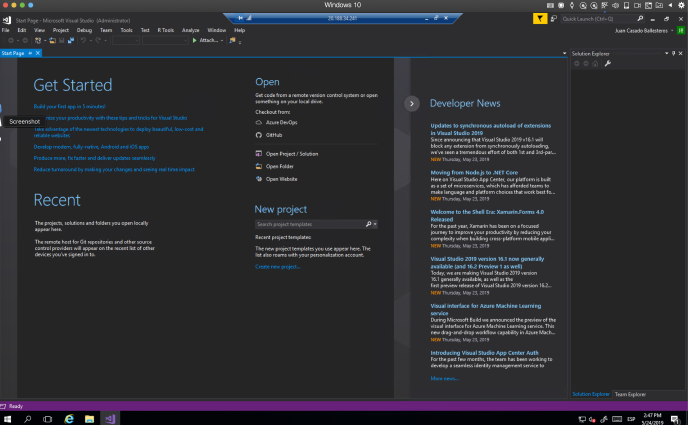The width and height of the screenshot is (688, 425).
Task: Open 'Develop modern, fully native, Android and iOS apps' link
Action: pyautogui.click(x=91, y=147)
